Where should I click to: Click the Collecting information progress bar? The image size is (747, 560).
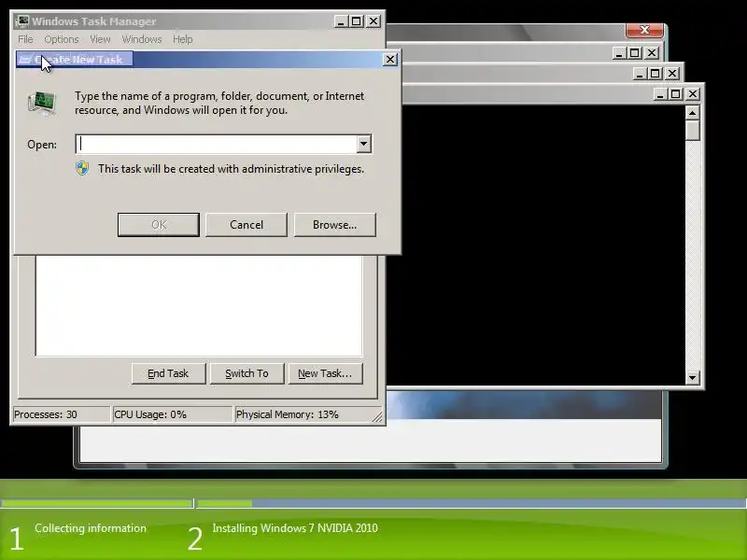point(96,503)
